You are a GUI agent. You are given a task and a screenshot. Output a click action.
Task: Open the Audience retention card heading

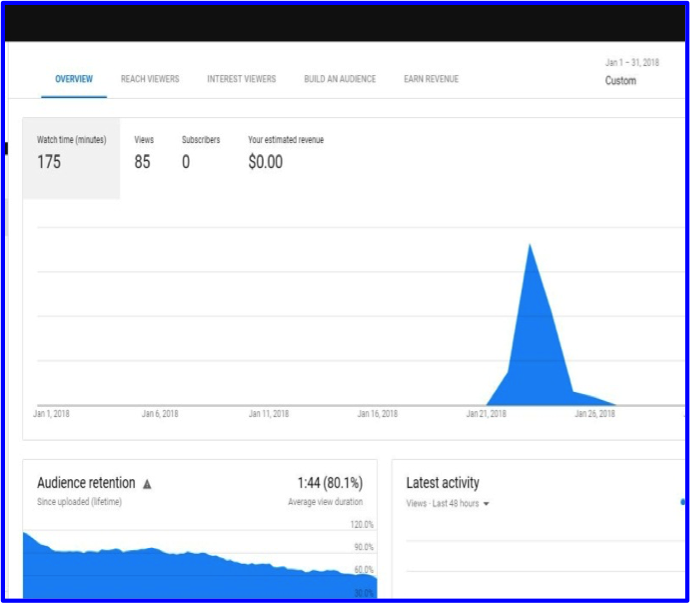[86, 483]
